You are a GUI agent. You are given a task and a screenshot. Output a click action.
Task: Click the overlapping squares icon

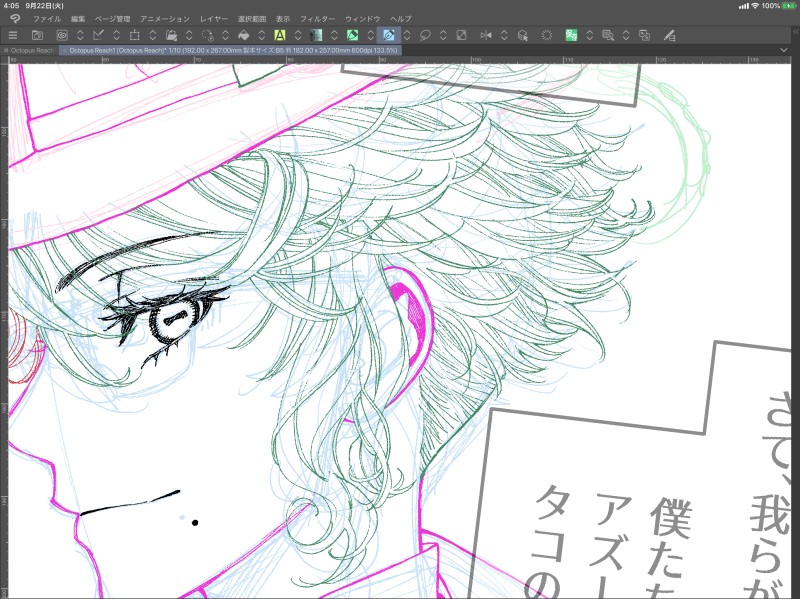644,35
